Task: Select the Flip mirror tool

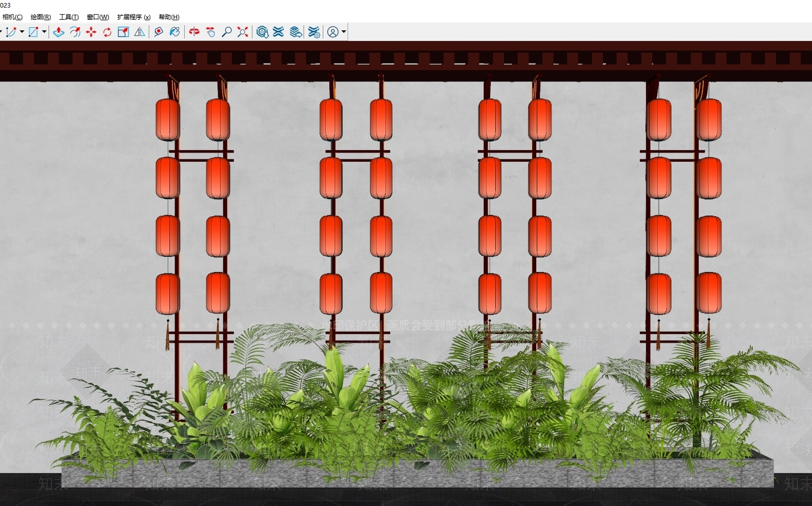Action: point(140,32)
